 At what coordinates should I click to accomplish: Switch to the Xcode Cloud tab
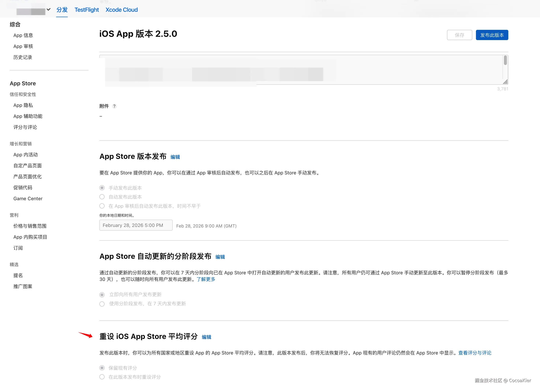coord(121,10)
